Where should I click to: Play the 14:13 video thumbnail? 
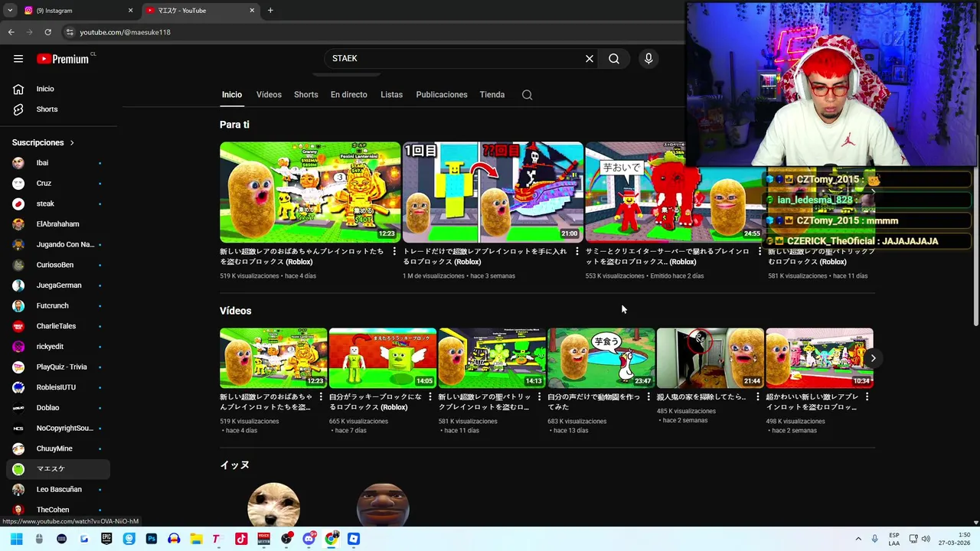point(492,358)
